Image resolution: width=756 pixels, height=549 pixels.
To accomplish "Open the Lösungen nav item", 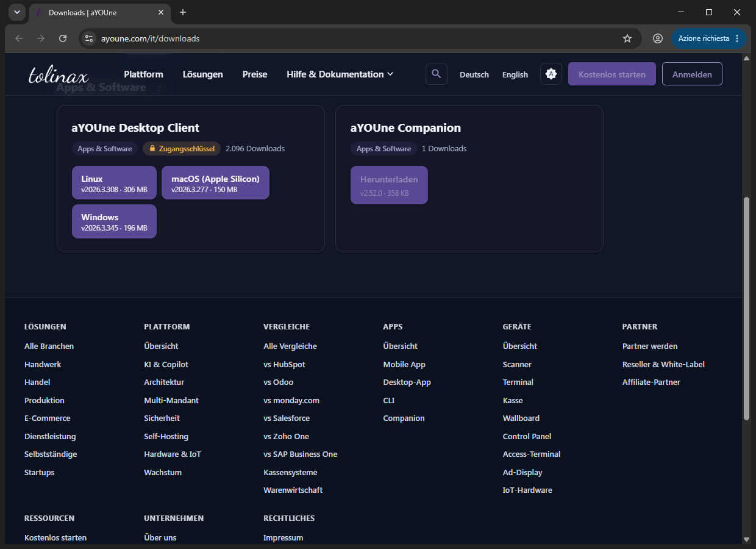I will click(x=203, y=74).
